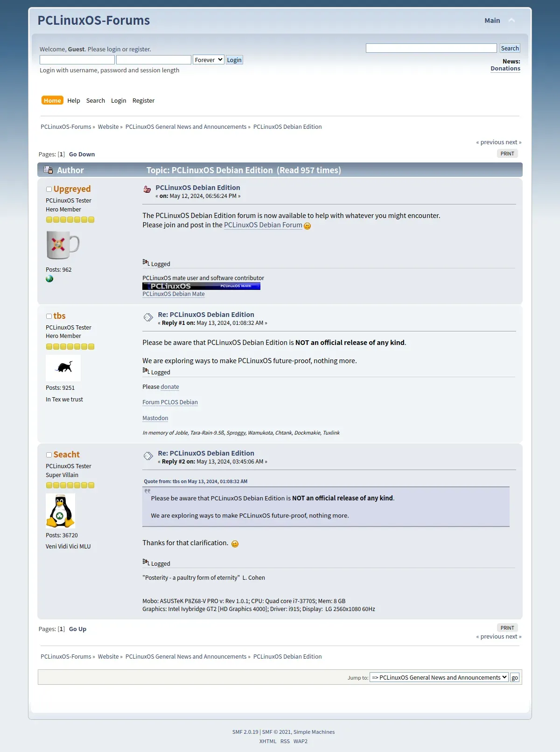Image resolution: width=560 pixels, height=752 pixels.
Task: Click the Logged icon in tbs's post
Action: [x=146, y=371]
